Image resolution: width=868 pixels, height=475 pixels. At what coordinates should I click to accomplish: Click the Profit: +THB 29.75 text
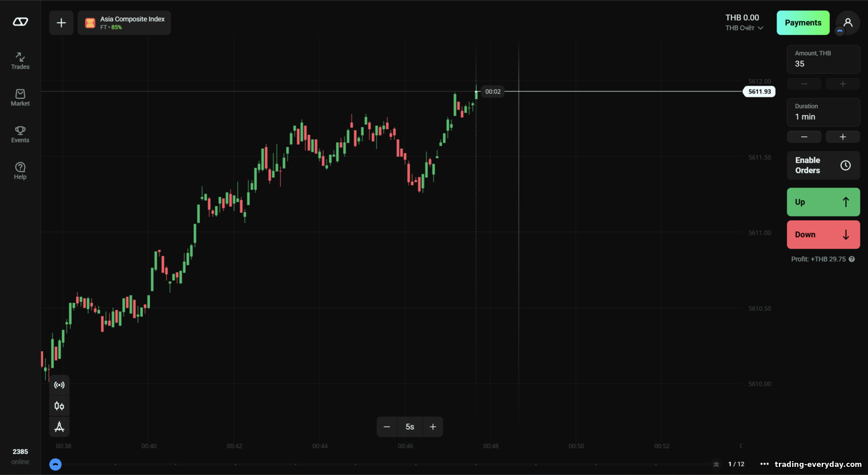818,259
